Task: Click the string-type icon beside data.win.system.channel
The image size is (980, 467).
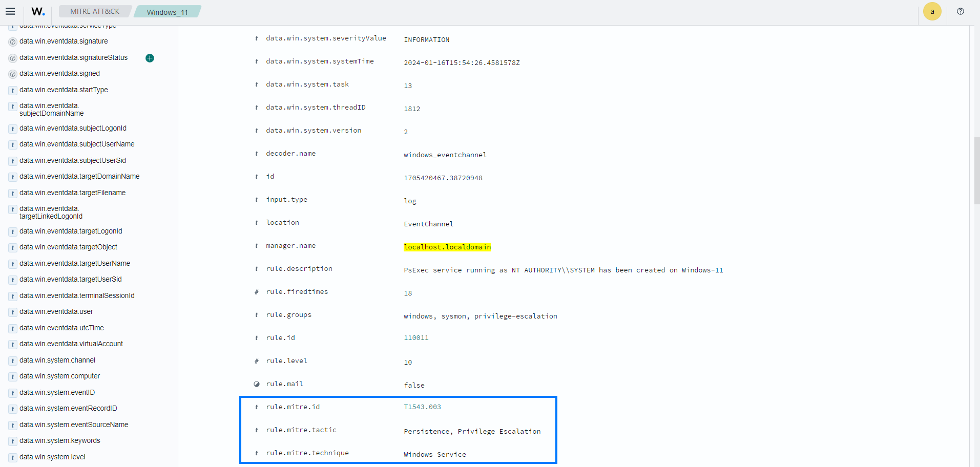Action: click(13, 361)
